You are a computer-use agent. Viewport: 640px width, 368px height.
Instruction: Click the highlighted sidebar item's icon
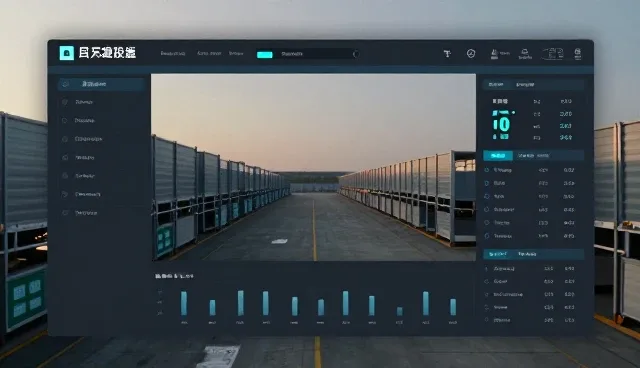point(65,84)
